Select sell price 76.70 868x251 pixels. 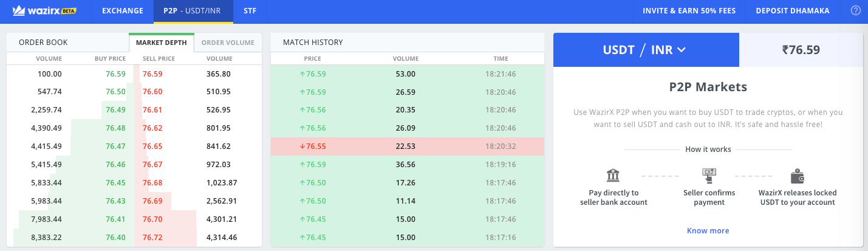(152, 219)
